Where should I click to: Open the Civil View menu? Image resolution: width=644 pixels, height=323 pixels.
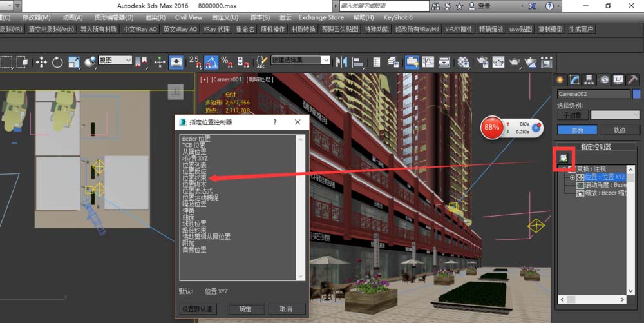[189, 17]
